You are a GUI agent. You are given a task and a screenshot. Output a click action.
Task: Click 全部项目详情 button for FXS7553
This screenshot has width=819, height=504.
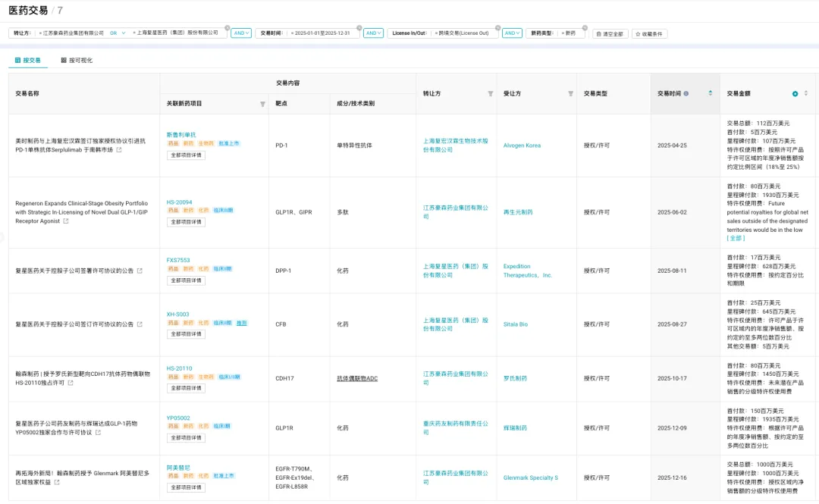click(186, 280)
